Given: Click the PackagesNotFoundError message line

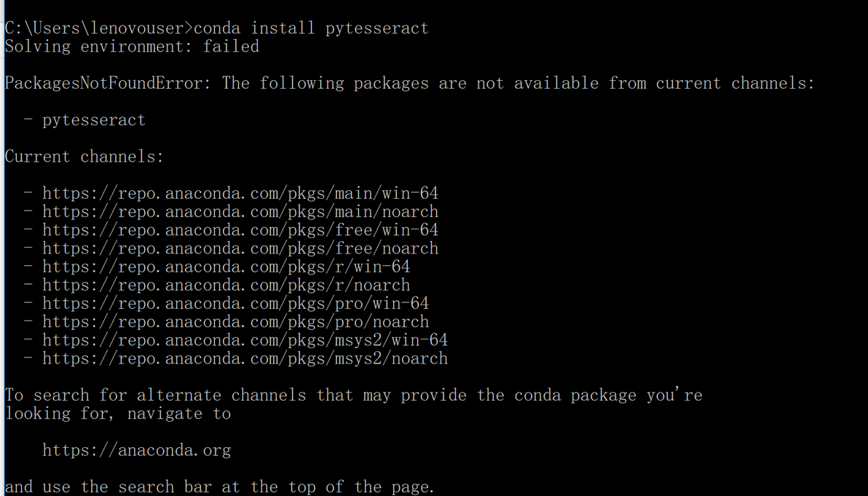Looking at the screenshot, I should pyautogui.click(x=410, y=83).
